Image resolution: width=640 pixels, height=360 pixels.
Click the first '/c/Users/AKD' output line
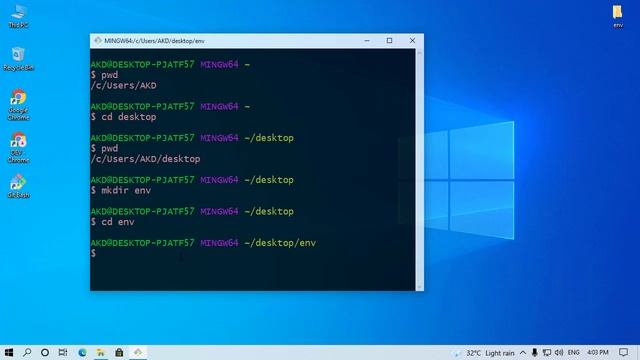coord(123,85)
